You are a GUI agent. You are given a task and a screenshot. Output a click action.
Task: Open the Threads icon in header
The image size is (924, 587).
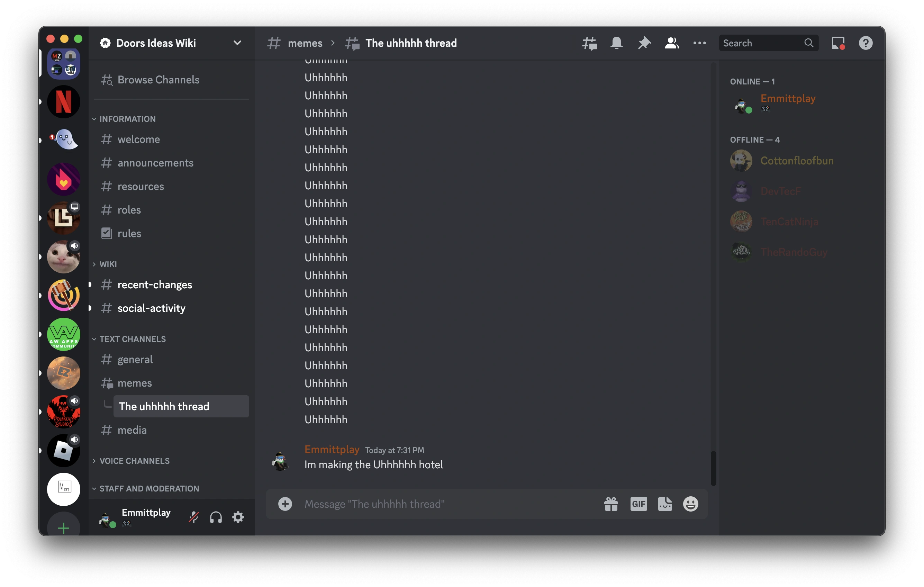[x=589, y=43]
